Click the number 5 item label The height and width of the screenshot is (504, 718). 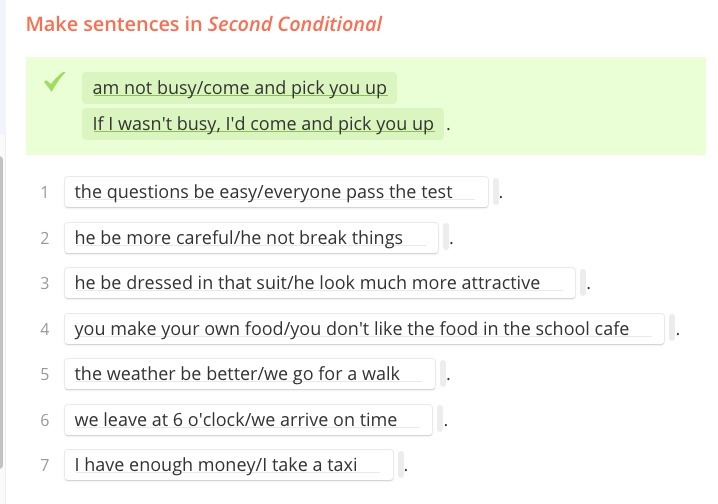[45, 374]
